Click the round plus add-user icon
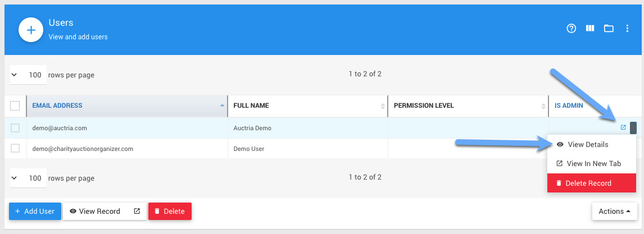 click(31, 30)
